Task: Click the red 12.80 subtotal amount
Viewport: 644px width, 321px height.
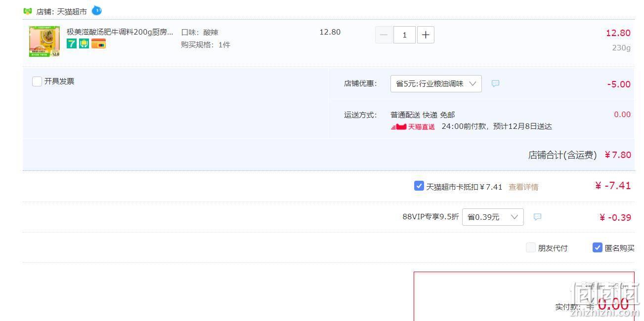Action: pos(618,33)
